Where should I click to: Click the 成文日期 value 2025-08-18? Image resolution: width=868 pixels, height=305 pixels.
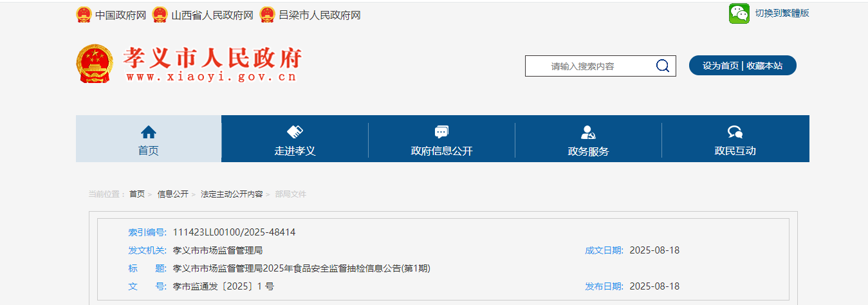(654, 250)
